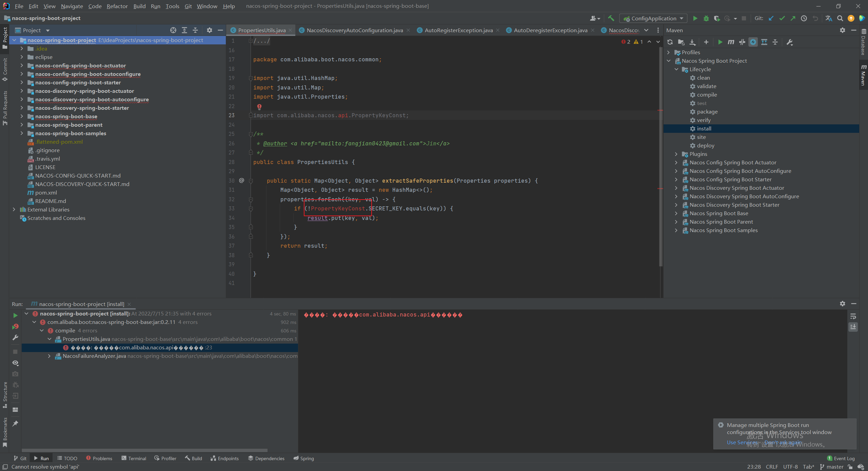Switch to AutoRegisterException.java tab

(x=458, y=30)
